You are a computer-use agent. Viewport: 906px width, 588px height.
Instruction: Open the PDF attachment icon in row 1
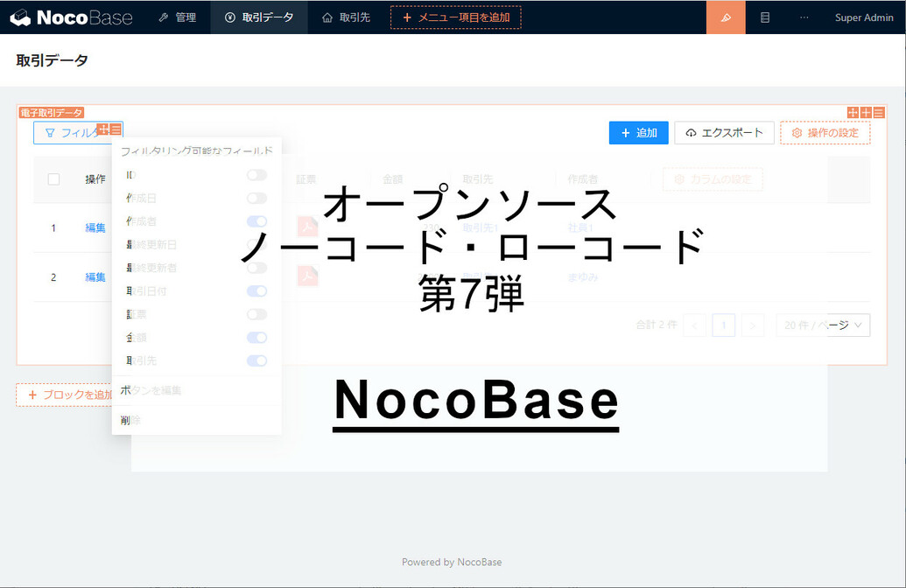click(308, 227)
